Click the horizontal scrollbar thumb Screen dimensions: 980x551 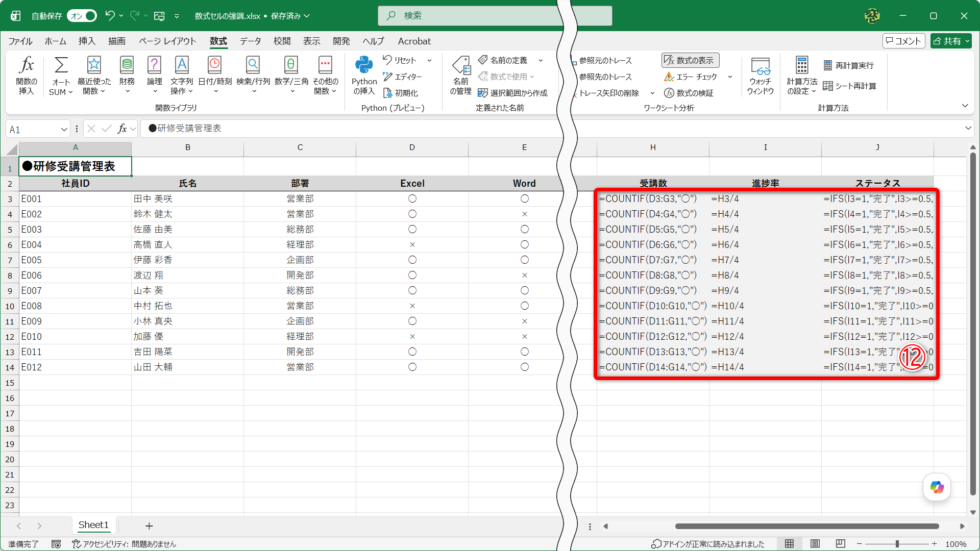point(806,526)
